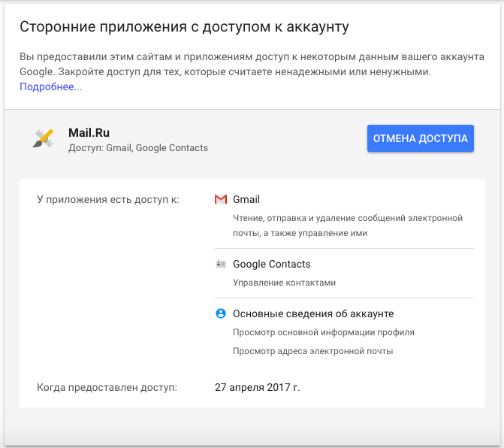Click Просмотр основной информации профиля text
Screen dimensions: 504x448
[323, 332]
